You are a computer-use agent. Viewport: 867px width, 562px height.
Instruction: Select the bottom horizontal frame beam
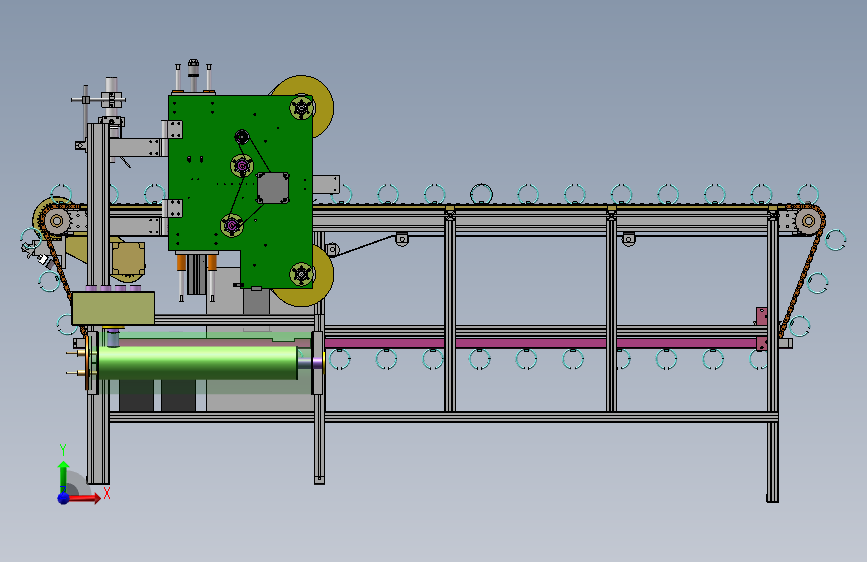pyautogui.click(x=443, y=417)
